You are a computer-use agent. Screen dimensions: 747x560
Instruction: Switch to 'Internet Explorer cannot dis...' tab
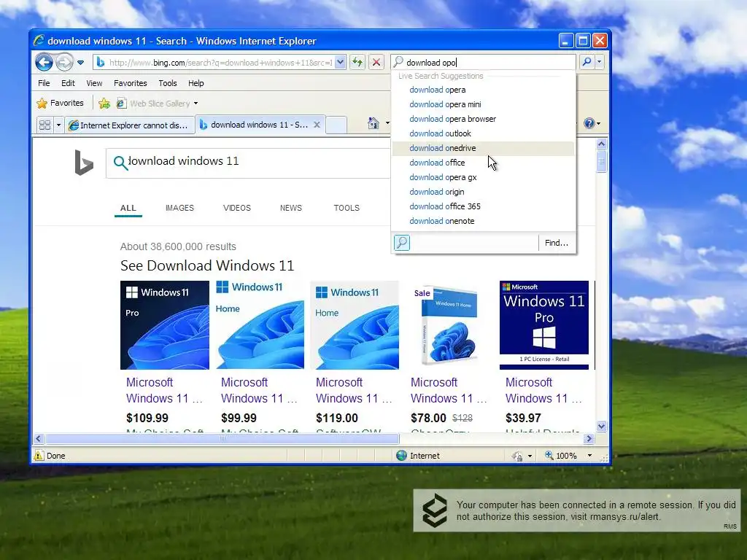130,125
